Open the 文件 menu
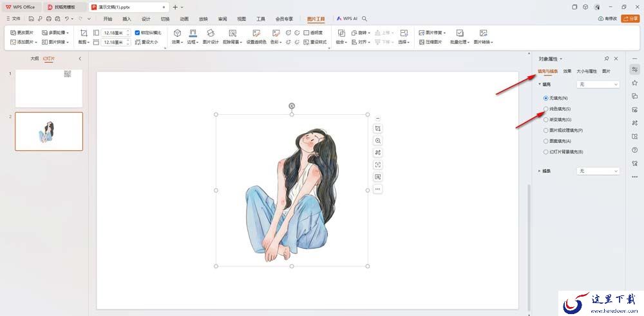644x316 pixels. point(14,19)
